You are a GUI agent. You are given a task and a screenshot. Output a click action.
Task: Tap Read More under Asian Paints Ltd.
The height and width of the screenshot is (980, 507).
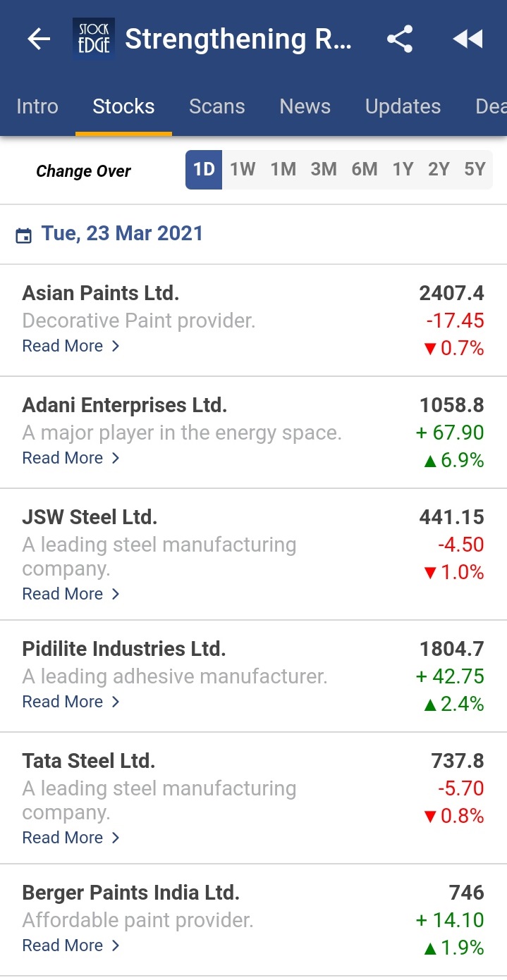pos(63,346)
